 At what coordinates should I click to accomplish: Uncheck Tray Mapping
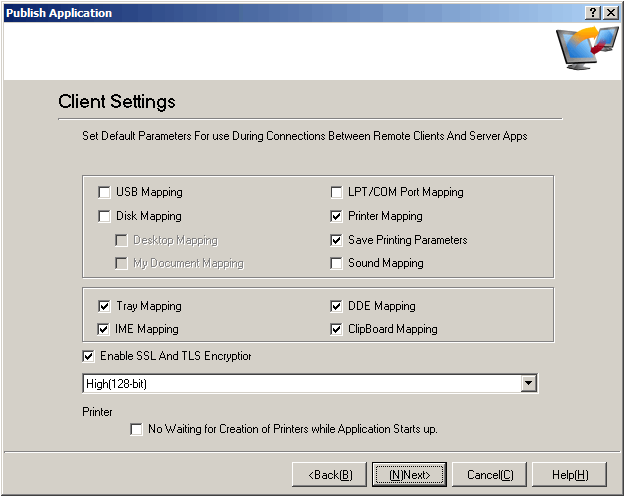pyautogui.click(x=105, y=306)
